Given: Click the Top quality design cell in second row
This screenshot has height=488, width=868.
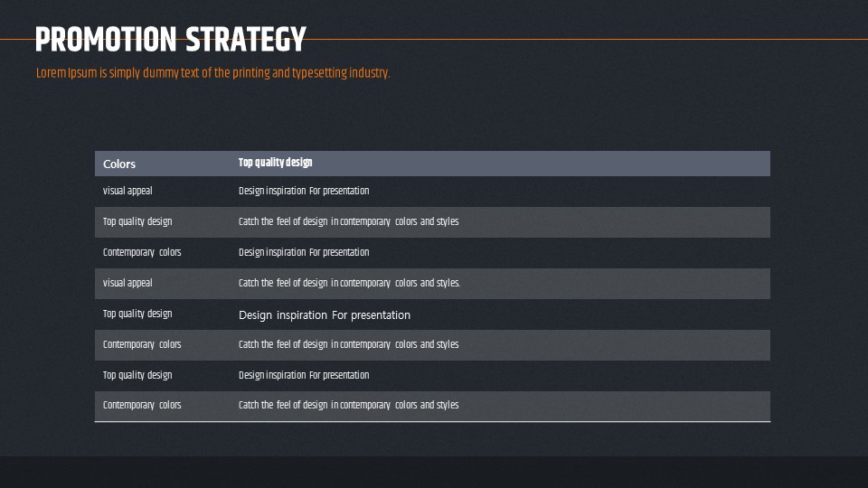Looking at the screenshot, I should pyautogui.click(x=137, y=222).
